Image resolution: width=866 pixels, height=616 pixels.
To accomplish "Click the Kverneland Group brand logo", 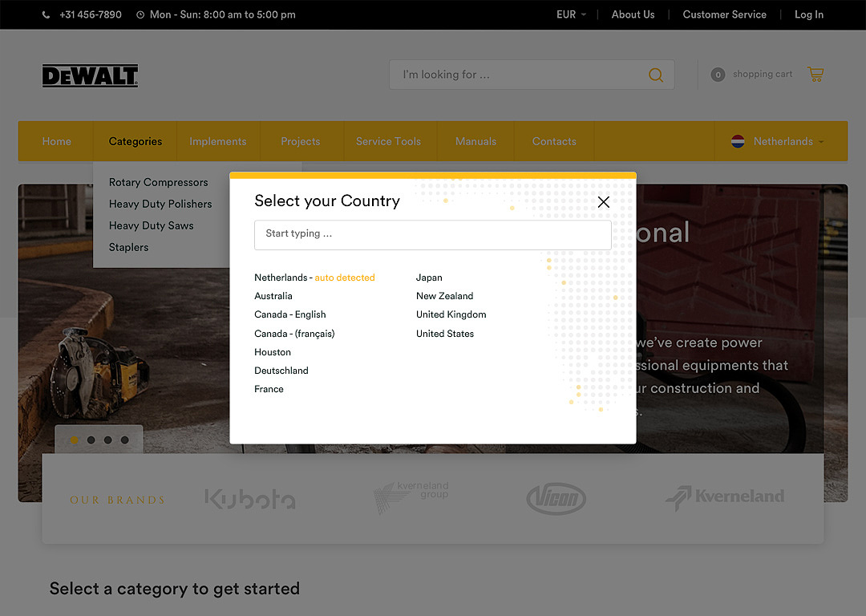I will 411,496.
